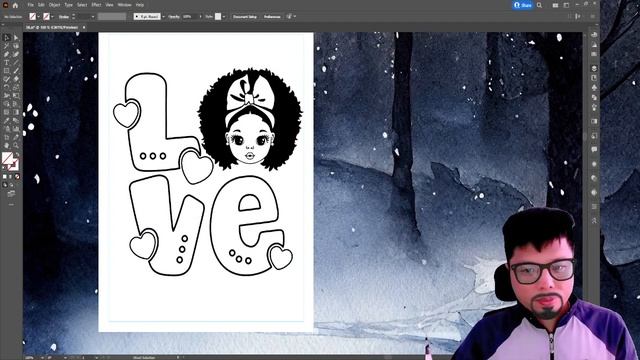This screenshot has width=640, height=360.
Task: Select the Lasso tool
Action: click(x=16, y=46)
